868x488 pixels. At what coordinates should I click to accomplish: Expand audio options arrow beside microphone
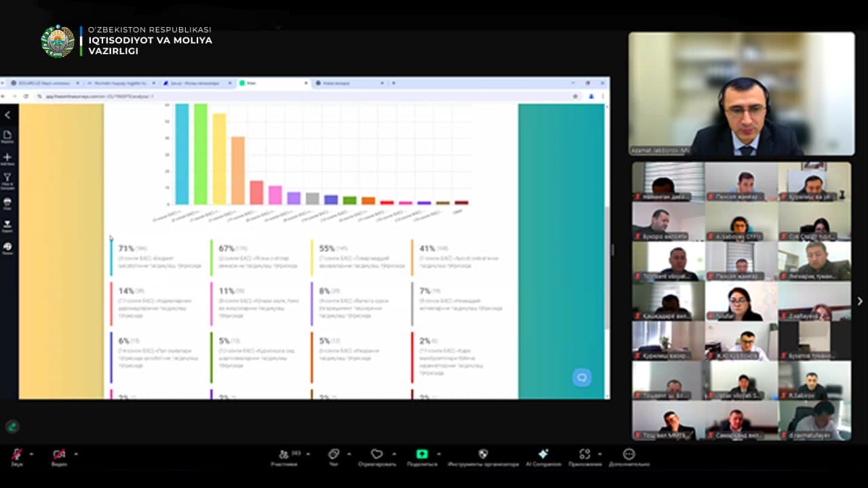click(x=33, y=453)
